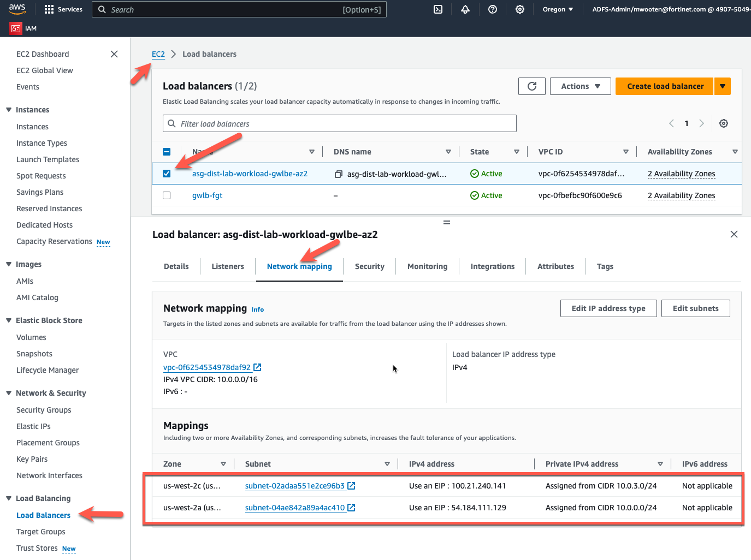Viewport: 751px width, 560px height.
Task: Collapse the Load Balancing section
Action: tap(9, 498)
